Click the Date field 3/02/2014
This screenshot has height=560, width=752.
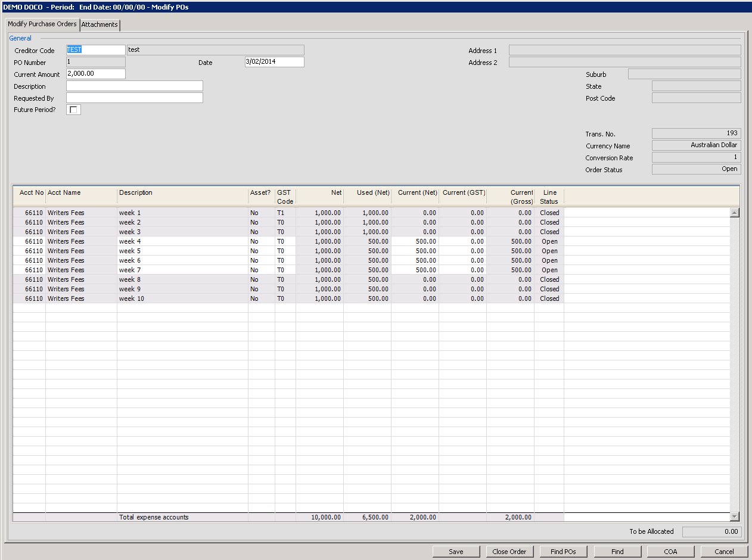tap(275, 62)
